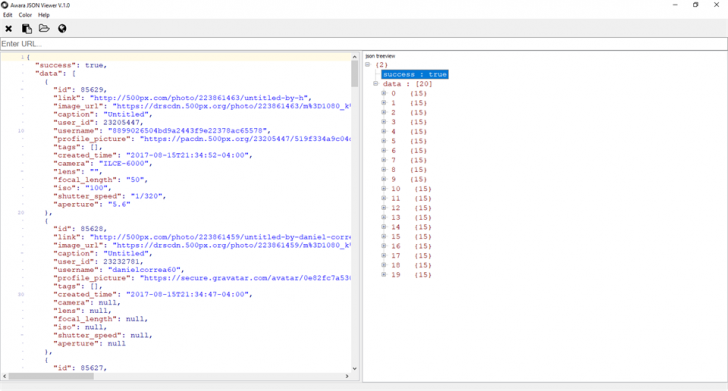Click the "id": 85628 line

(80, 229)
